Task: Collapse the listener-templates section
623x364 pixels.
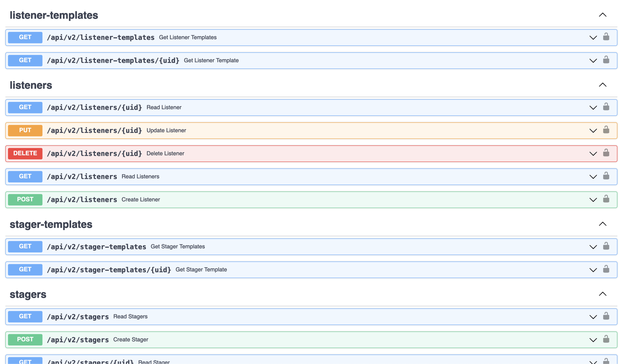Action: (602, 15)
